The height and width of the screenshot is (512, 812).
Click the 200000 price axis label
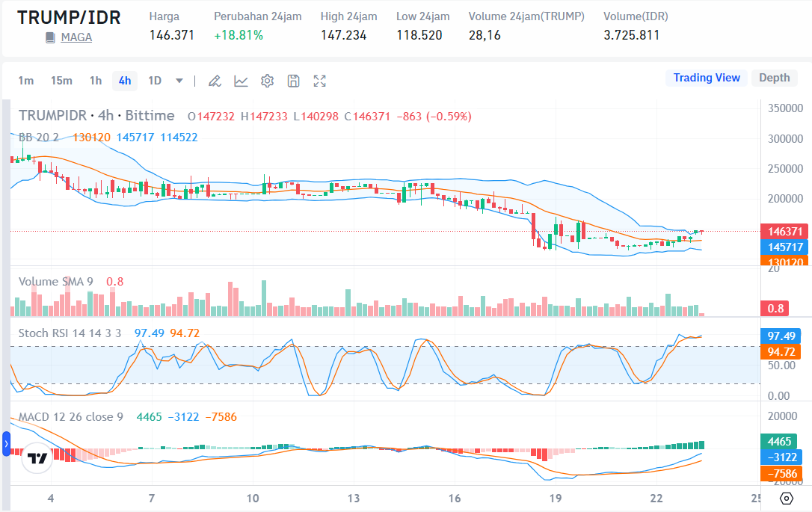(x=785, y=198)
